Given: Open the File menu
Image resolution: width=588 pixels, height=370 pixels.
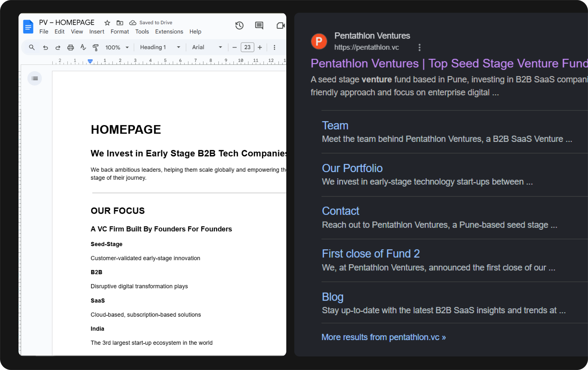Looking at the screenshot, I should click(x=44, y=32).
